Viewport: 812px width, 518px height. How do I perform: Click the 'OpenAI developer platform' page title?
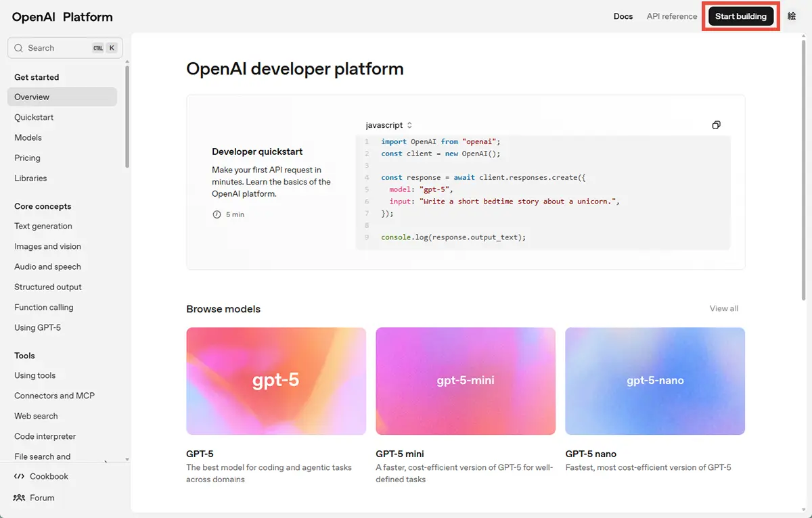tap(295, 69)
